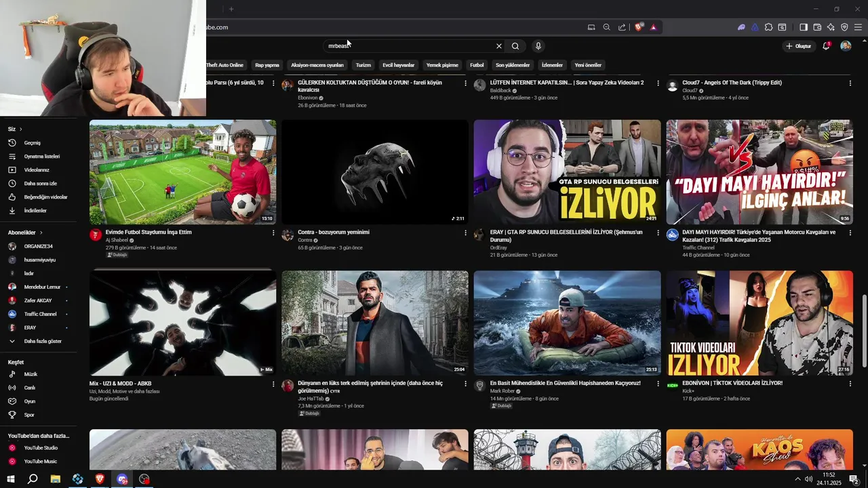Open options menu for Contra bozuyorum video
The width and height of the screenshot is (868, 488).
[x=465, y=232]
